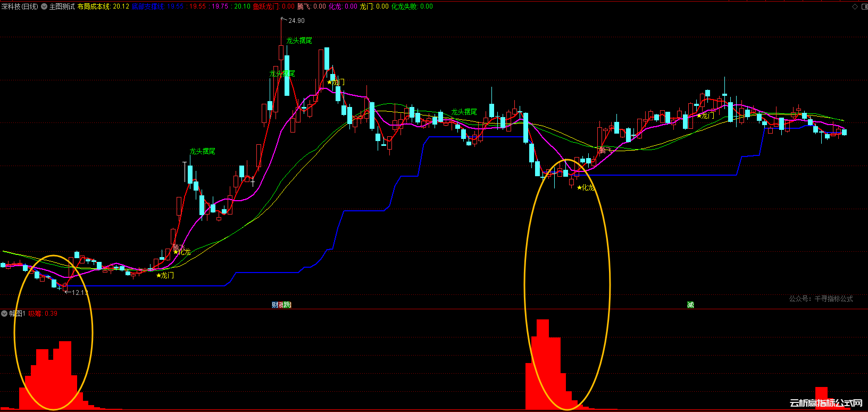Click the ★龙门 marker just after the peak

coord(336,82)
